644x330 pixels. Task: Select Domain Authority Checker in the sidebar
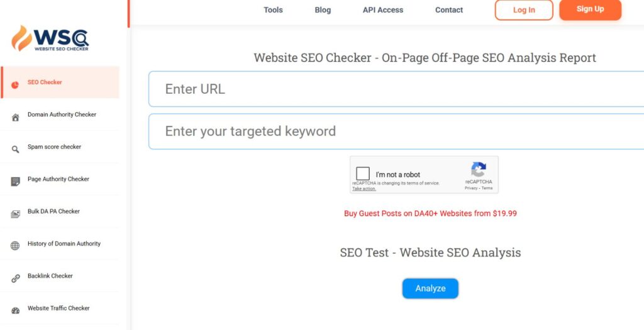(x=60, y=115)
